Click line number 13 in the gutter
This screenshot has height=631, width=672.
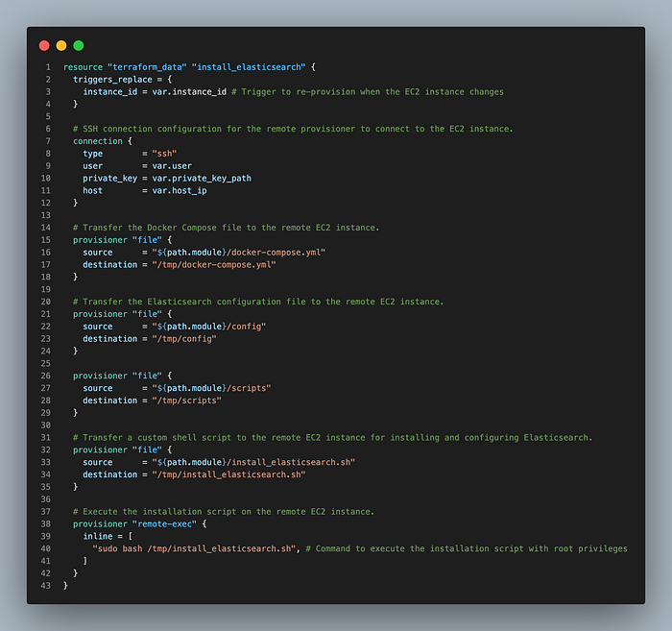pyautogui.click(x=46, y=216)
